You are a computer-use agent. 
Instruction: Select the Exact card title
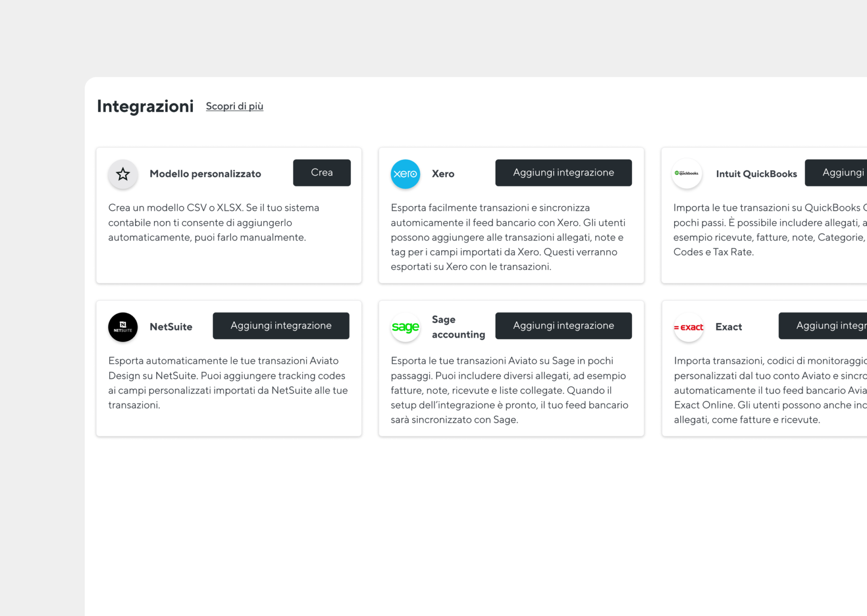coord(728,327)
